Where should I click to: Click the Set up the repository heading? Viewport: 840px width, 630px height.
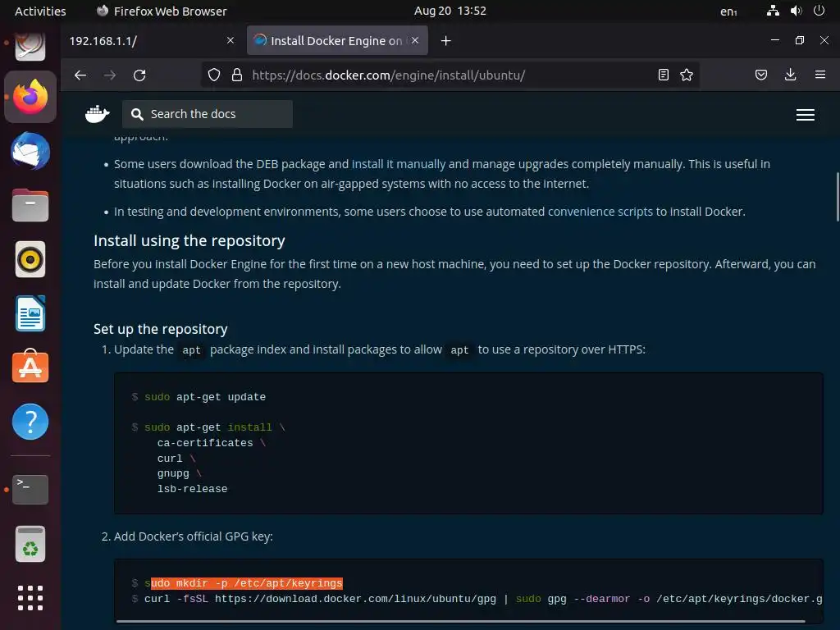(x=161, y=329)
